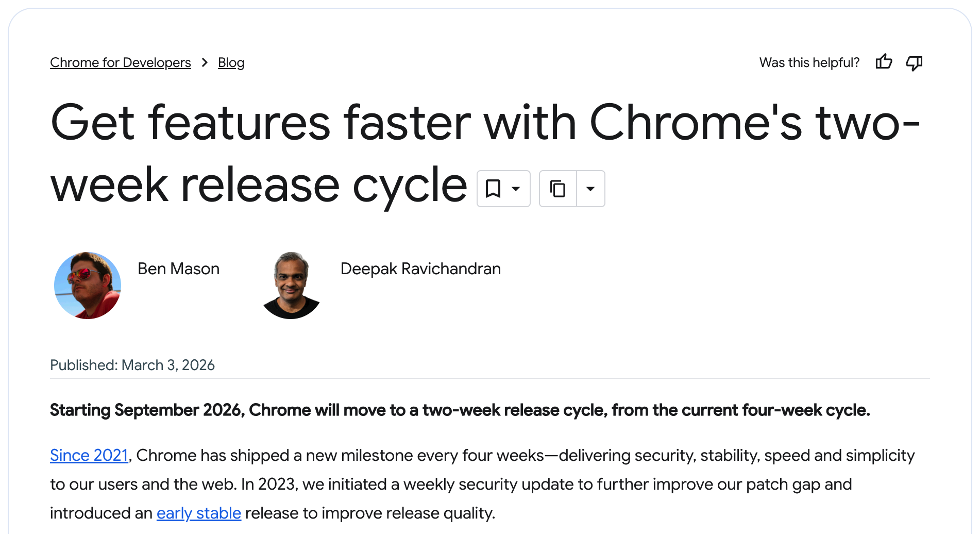Open the Blog breadcrumb link
The width and height of the screenshot is (980, 534).
(231, 62)
